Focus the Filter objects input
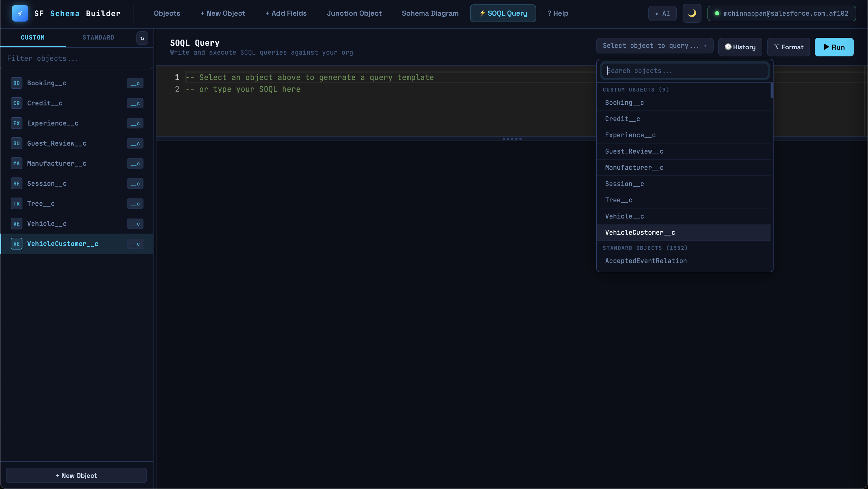Viewport: 868px width, 489px height. tap(76, 59)
